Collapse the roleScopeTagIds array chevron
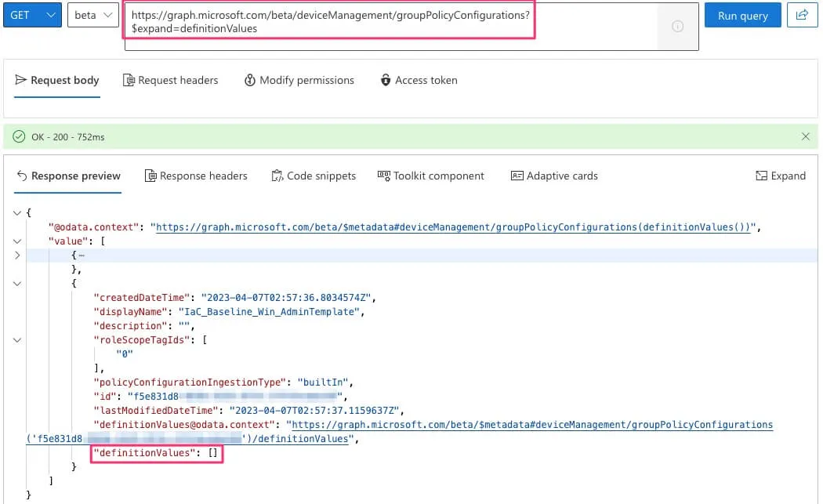 coord(16,339)
